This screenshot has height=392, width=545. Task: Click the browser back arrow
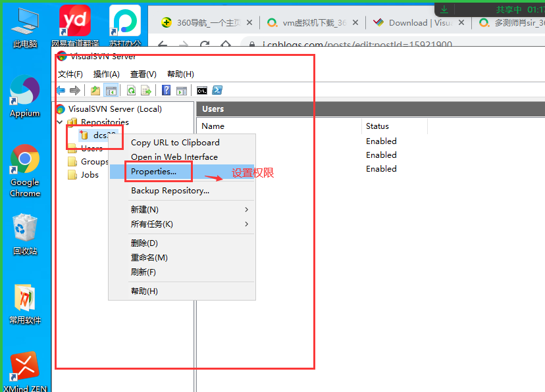pyautogui.click(x=163, y=45)
